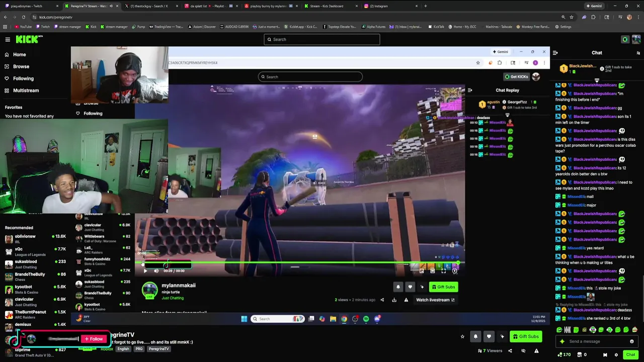Open Discord in streamed taskbar

pos(377,319)
